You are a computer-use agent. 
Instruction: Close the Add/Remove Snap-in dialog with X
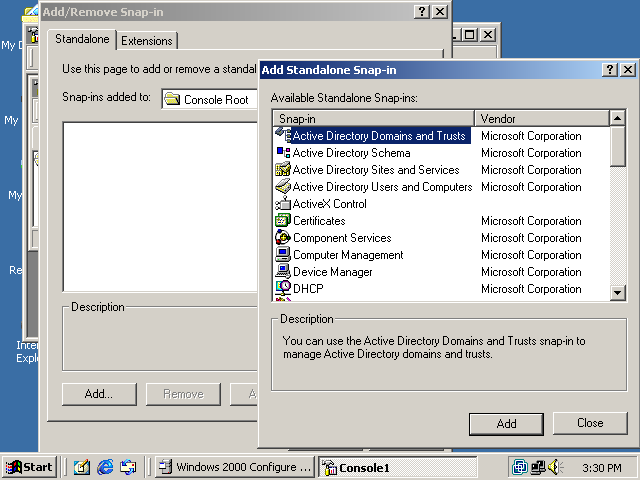[440, 12]
